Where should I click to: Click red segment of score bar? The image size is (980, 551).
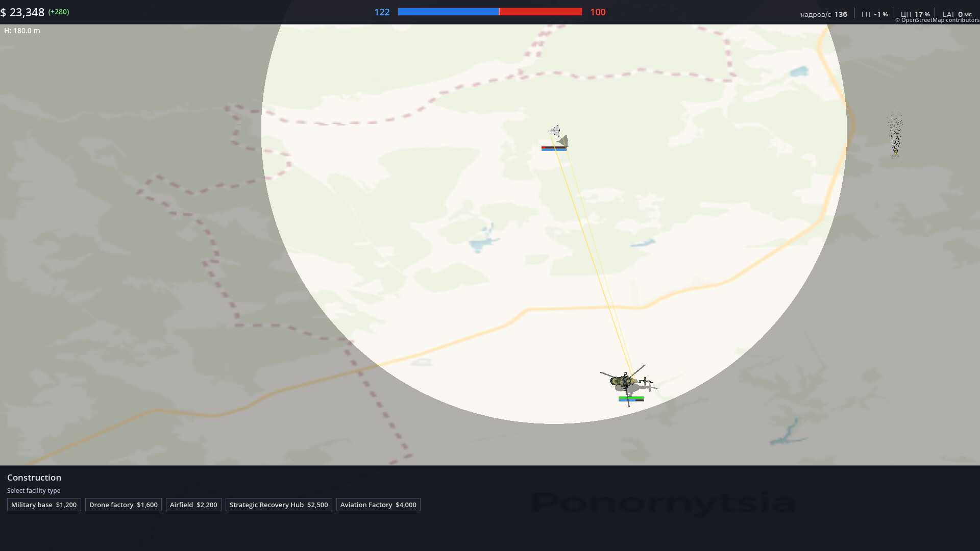click(541, 12)
